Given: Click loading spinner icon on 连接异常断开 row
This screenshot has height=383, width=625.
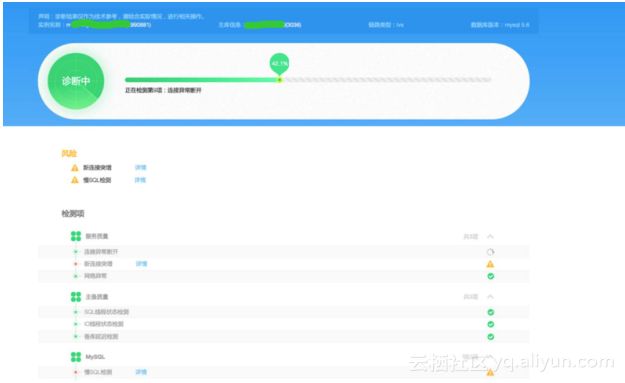Looking at the screenshot, I should point(491,252).
